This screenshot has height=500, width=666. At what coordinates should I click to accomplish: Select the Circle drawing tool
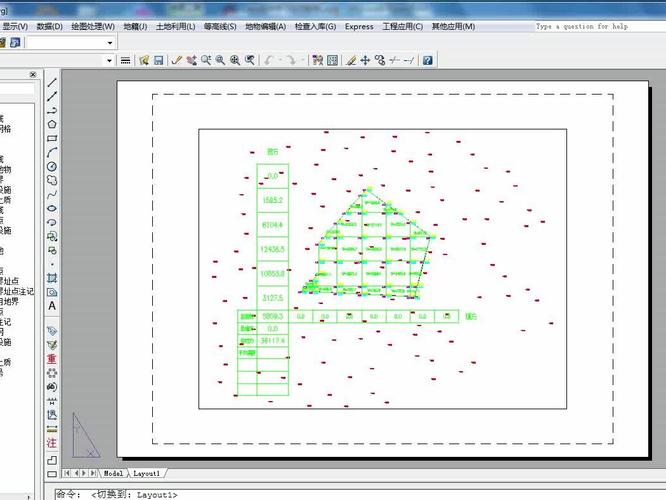click(x=52, y=166)
